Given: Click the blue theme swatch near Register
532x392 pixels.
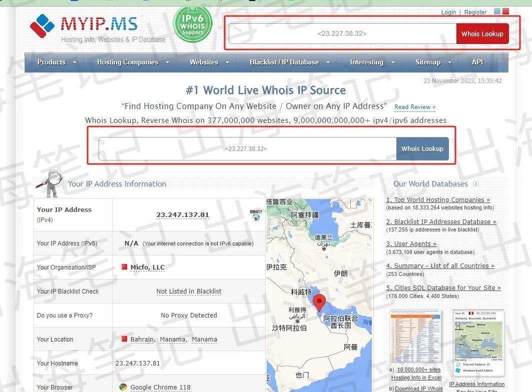Looking at the screenshot, I should [497, 11].
